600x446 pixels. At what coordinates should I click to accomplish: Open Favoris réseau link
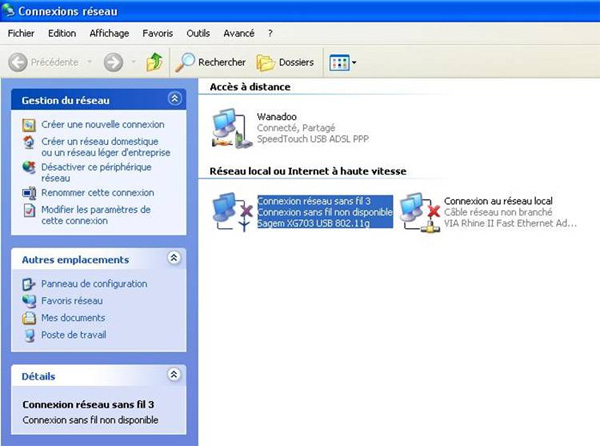(72, 301)
